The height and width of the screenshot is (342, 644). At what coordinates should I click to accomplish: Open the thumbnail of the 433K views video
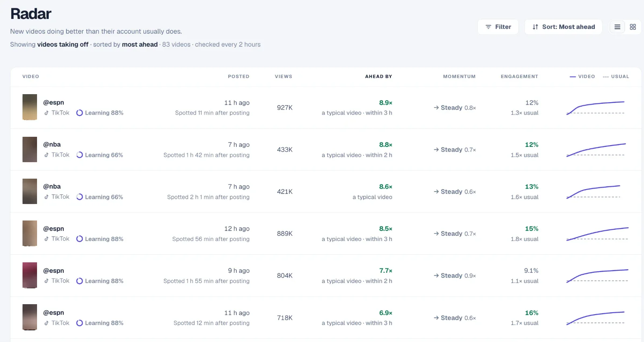tap(30, 149)
